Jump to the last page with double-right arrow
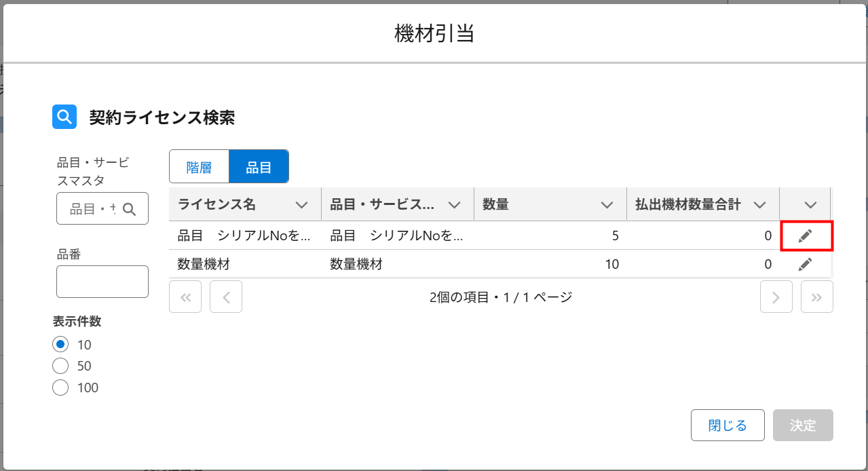868x471 pixels. coord(816,297)
